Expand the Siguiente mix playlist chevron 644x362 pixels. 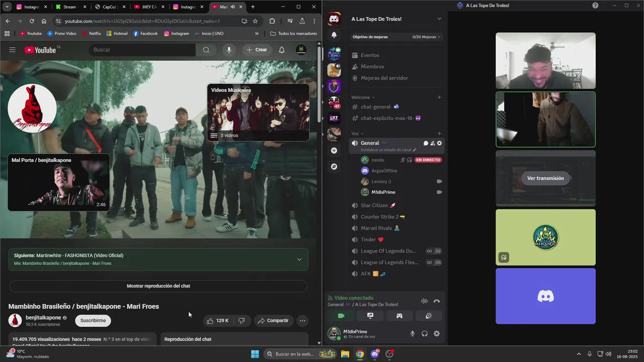coord(299,259)
